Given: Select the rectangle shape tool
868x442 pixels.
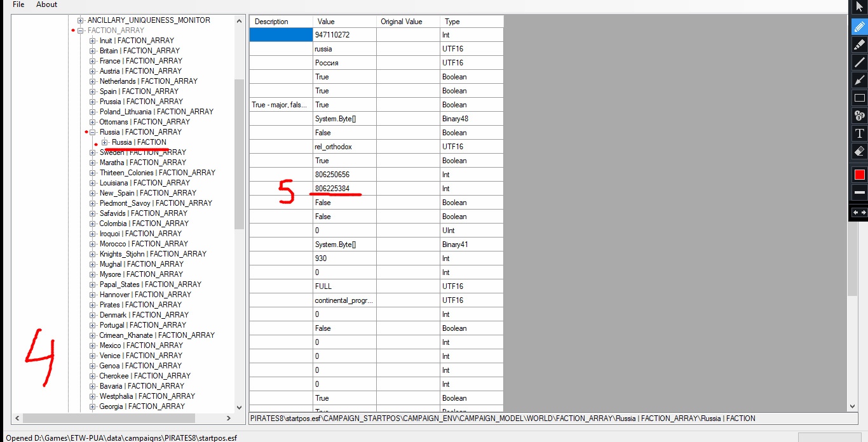Looking at the screenshot, I should 859,98.
